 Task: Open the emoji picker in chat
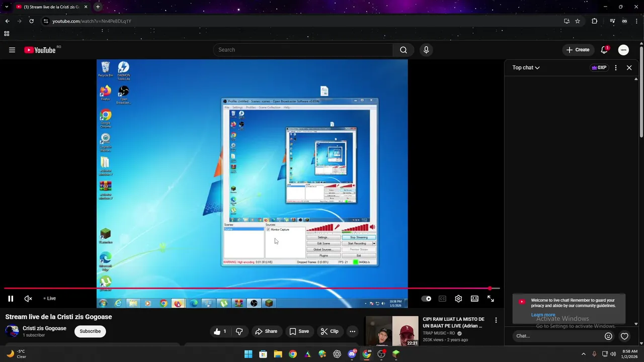tap(608, 336)
